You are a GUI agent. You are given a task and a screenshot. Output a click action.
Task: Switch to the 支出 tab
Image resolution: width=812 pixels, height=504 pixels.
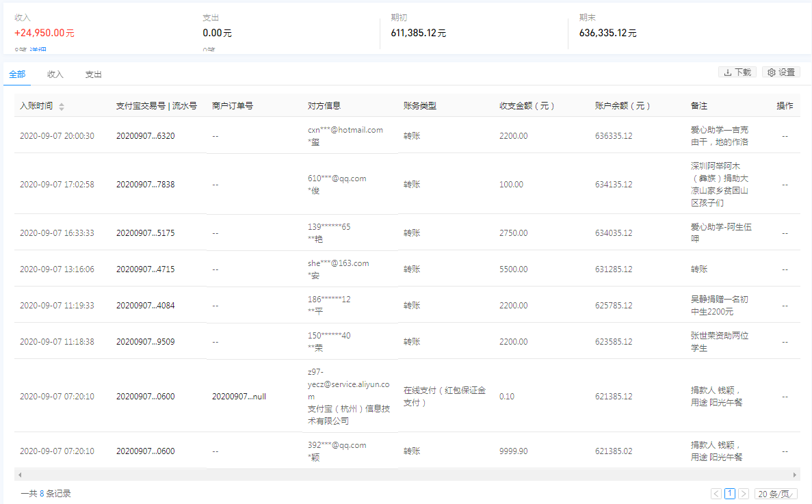pyautogui.click(x=93, y=75)
